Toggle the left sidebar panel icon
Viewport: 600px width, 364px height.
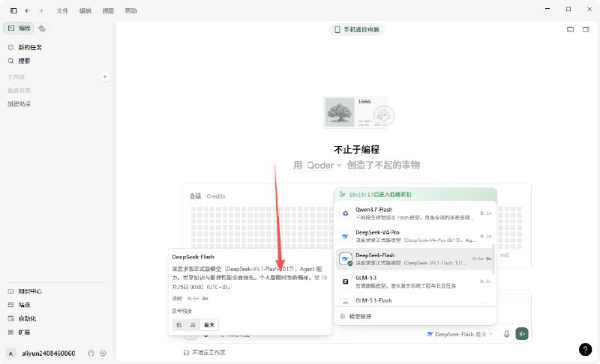[13, 10]
